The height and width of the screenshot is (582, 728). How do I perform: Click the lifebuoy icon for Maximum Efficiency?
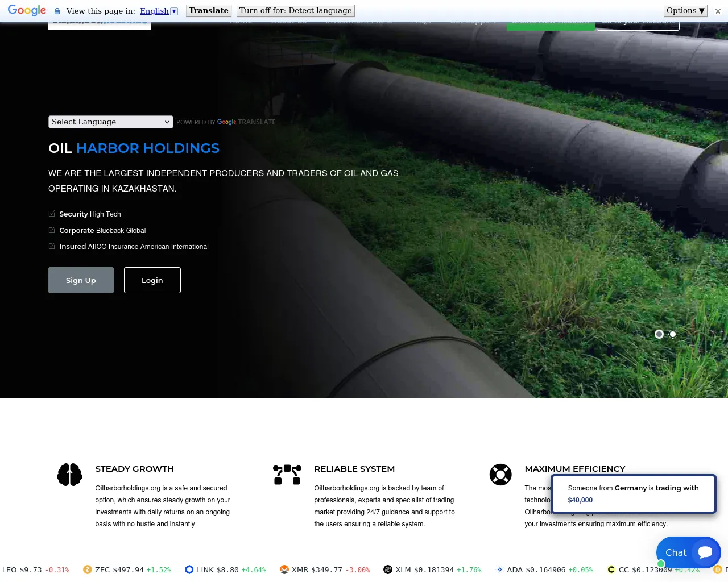pos(500,475)
